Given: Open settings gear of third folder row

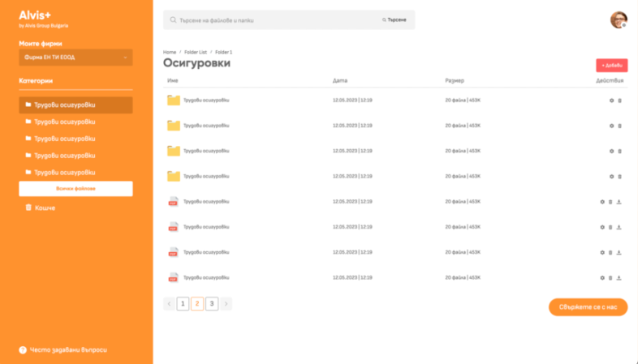Looking at the screenshot, I should 611,151.
